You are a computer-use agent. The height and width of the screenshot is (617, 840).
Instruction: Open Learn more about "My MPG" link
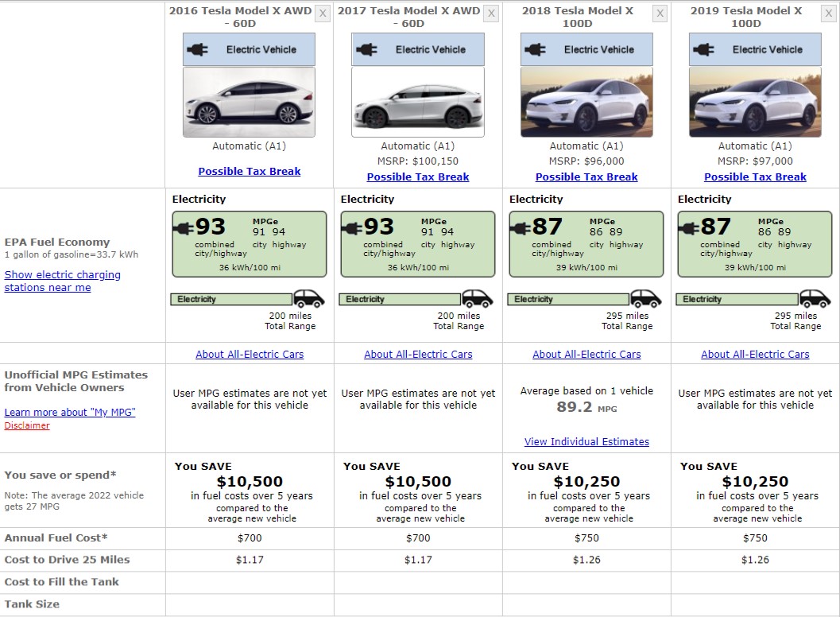pyautogui.click(x=70, y=412)
